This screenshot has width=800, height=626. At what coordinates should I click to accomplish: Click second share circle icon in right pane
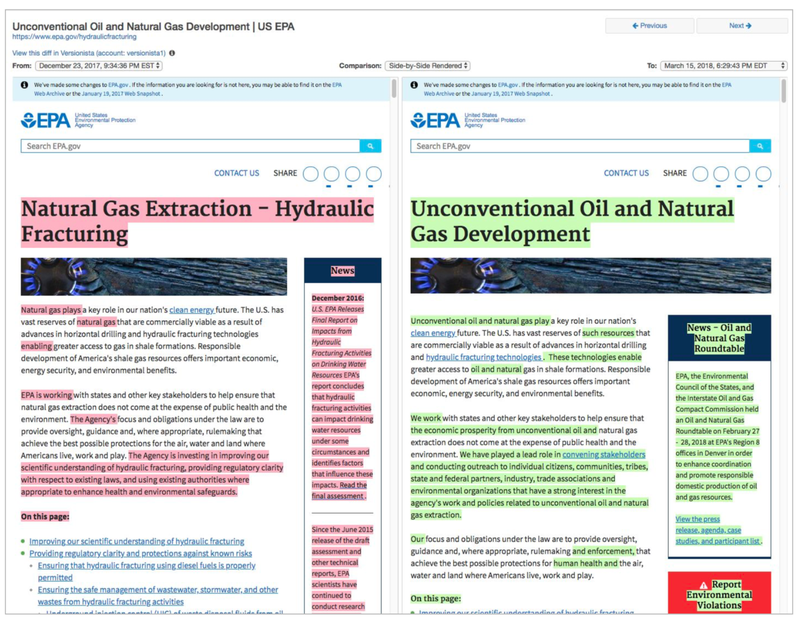coord(721,174)
